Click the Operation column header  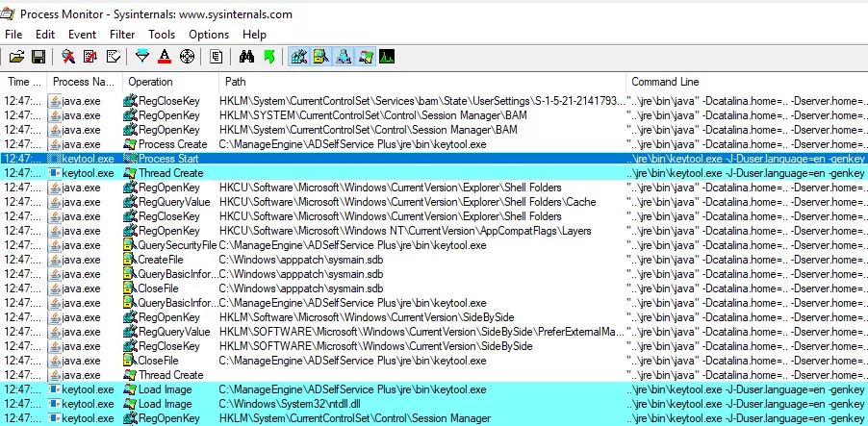[x=170, y=82]
